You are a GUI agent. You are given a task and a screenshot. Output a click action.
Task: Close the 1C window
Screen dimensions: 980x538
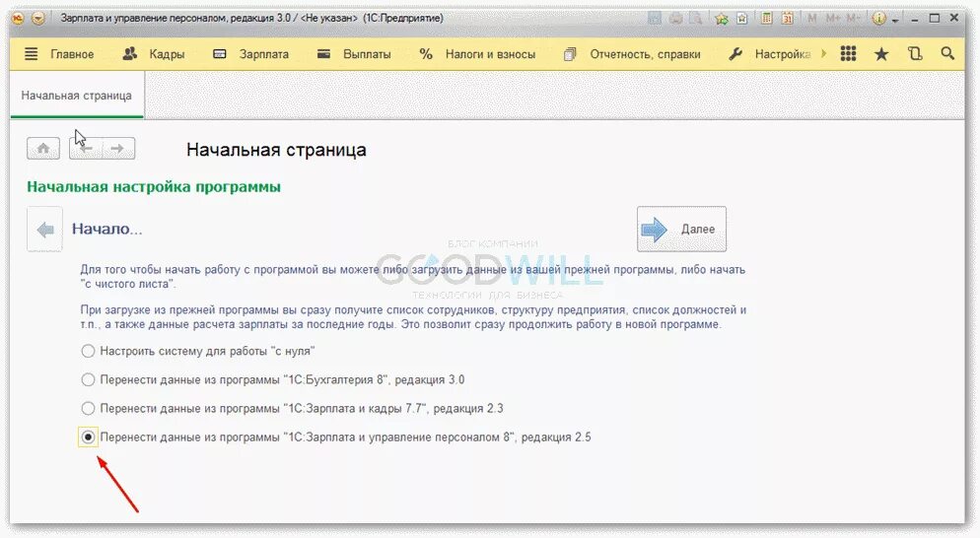[954, 19]
